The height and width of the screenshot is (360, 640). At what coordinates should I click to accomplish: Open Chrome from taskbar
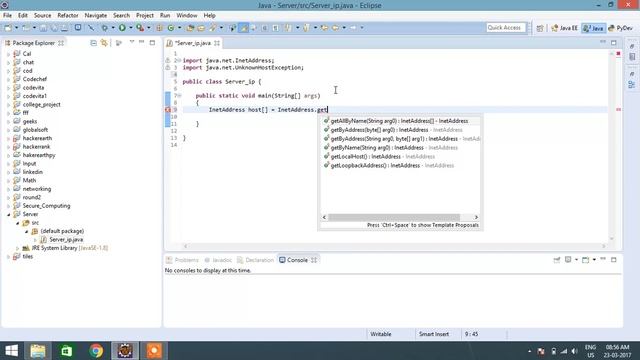pos(96,351)
